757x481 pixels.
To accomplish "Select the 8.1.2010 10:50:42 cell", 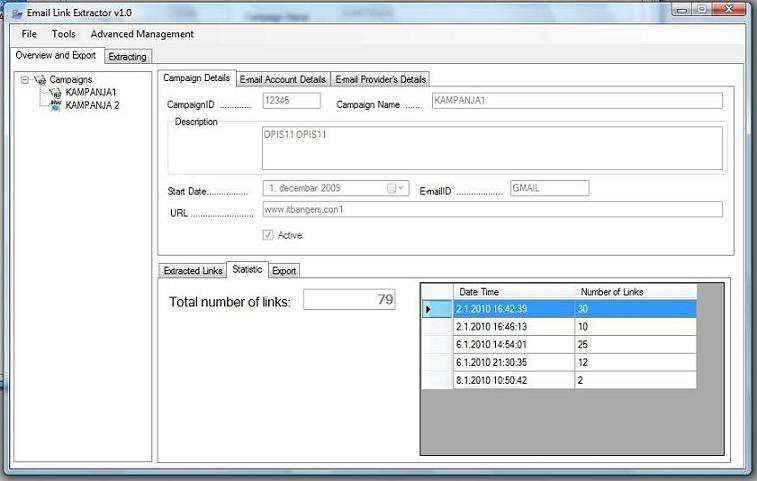I will (514, 381).
